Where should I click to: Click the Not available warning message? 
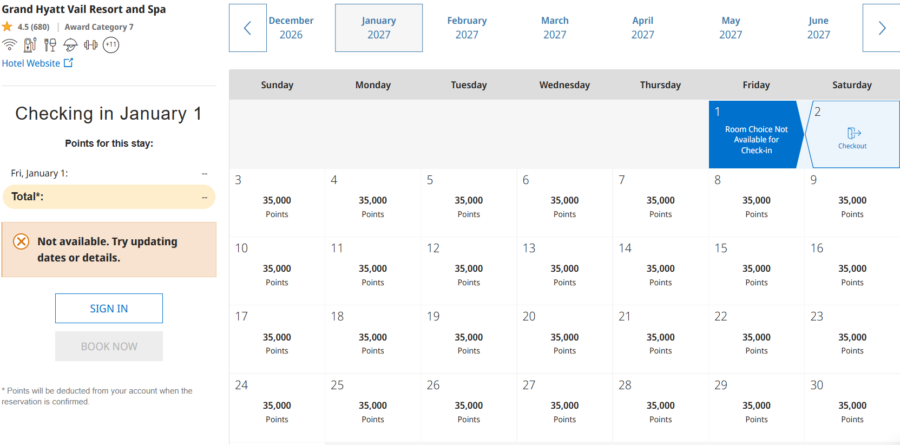click(x=109, y=250)
